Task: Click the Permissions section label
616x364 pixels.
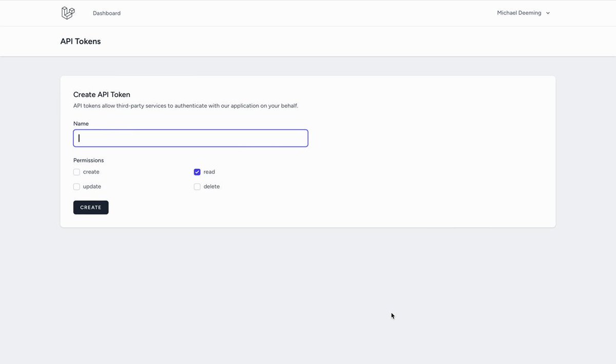Action: [x=89, y=160]
